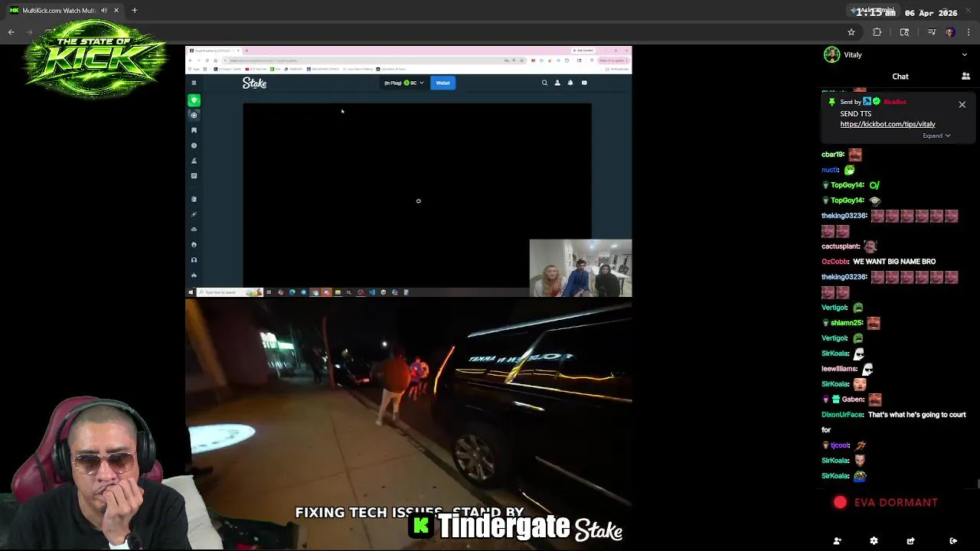Show the chat users list icon
Screen dimensions: 980x551
point(965,77)
